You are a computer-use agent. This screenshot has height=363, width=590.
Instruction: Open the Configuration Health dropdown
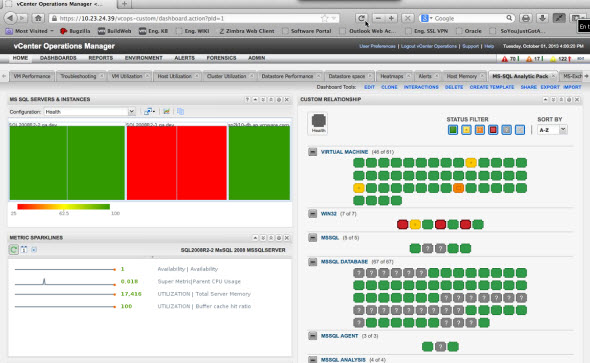pyautogui.click(x=90, y=112)
